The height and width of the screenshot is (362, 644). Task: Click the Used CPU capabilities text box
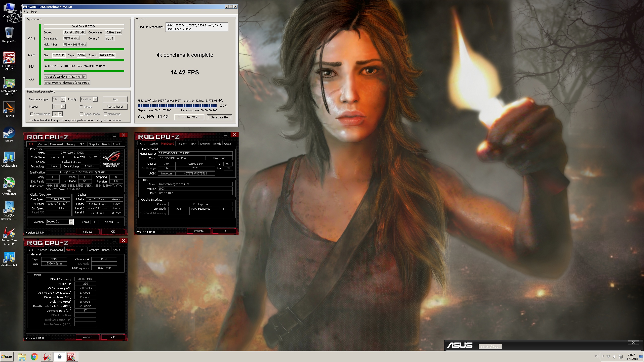click(x=197, y=27)
